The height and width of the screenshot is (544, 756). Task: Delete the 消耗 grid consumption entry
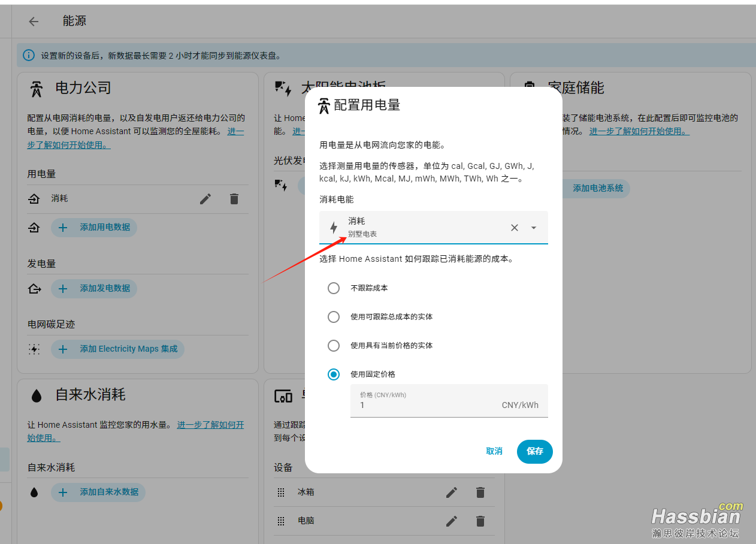[x=234, y=199]
